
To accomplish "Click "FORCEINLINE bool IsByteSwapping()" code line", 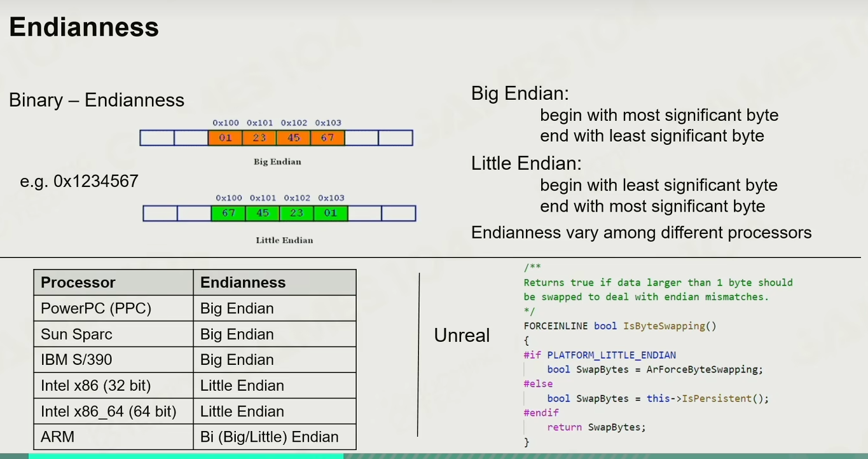I will 620,326.
